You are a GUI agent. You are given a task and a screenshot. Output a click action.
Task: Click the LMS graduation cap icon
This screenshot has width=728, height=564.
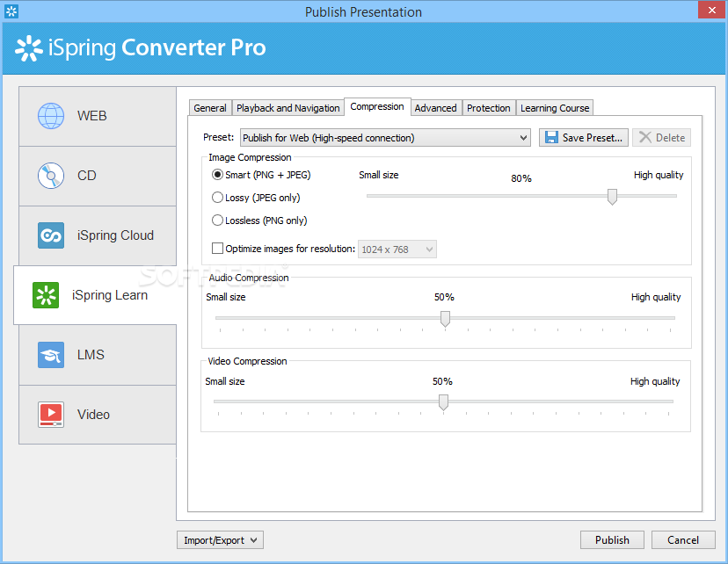51,355
